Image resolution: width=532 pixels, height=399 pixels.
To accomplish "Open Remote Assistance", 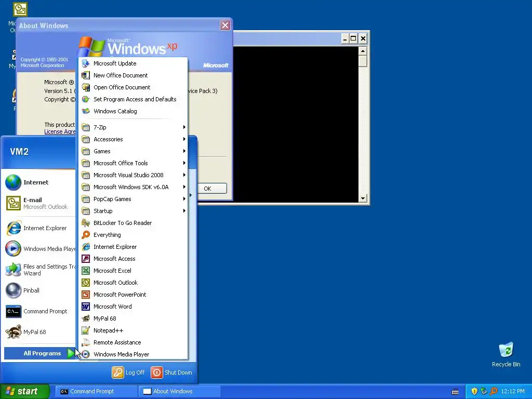I will pos(134,342).
